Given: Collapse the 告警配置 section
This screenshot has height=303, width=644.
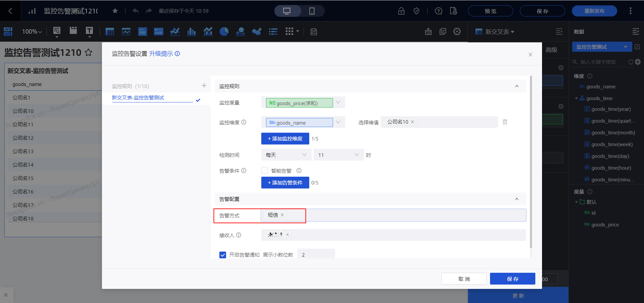Looking at the screenshot, I should 517,199.
